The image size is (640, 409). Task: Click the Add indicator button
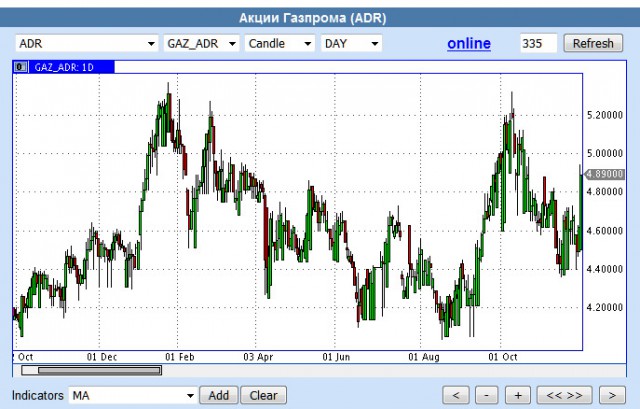point(219,395)
